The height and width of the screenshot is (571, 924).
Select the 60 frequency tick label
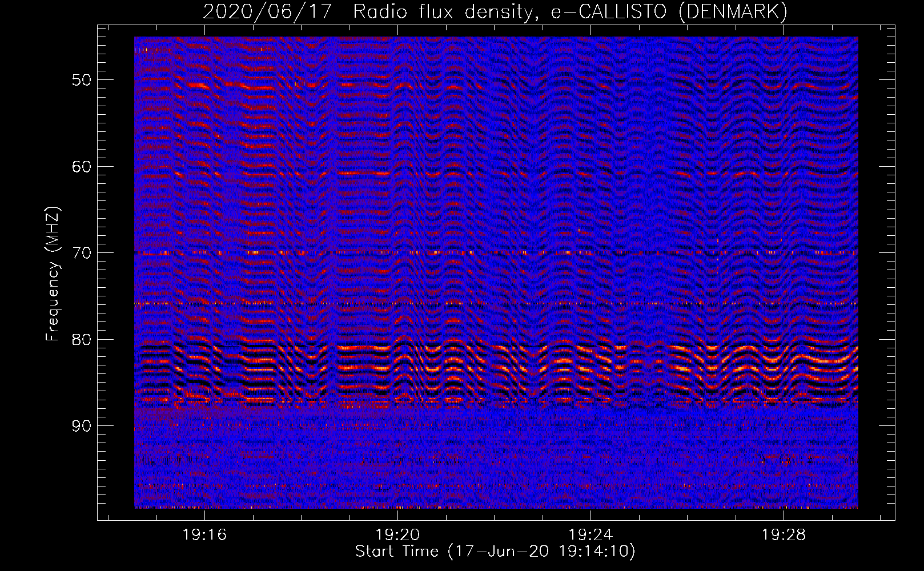click(82, 167)
